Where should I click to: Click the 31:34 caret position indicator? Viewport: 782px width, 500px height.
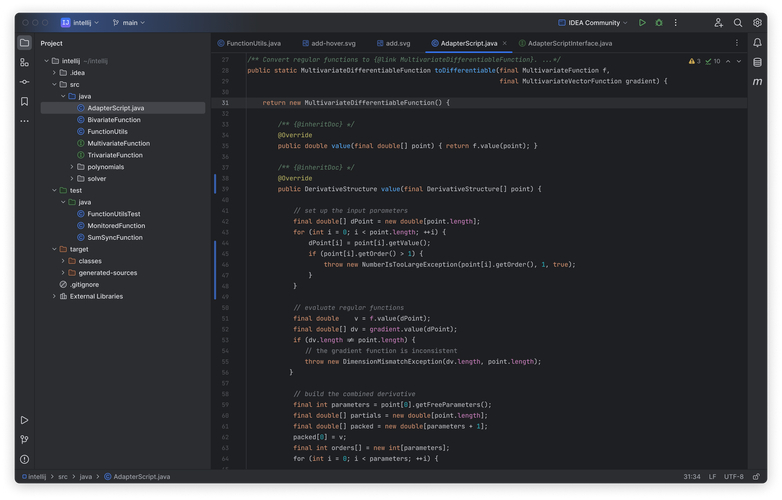click(x=692, y=477)
